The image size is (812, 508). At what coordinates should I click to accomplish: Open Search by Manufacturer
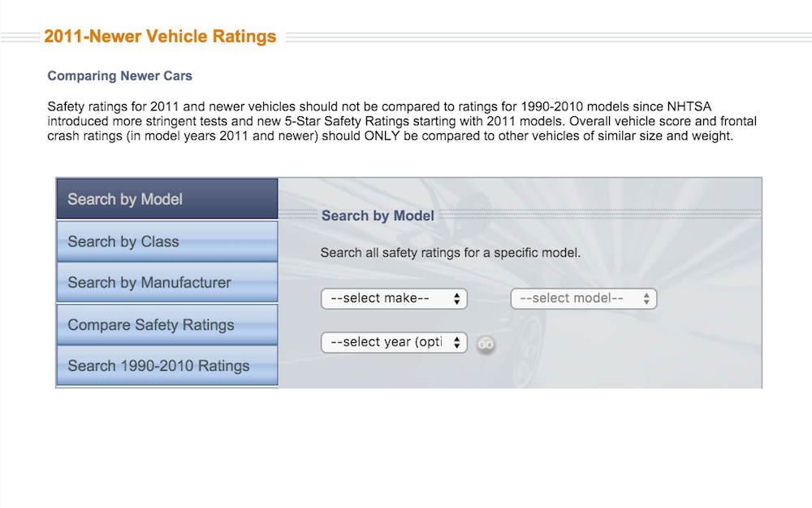[x=166, y=281]
